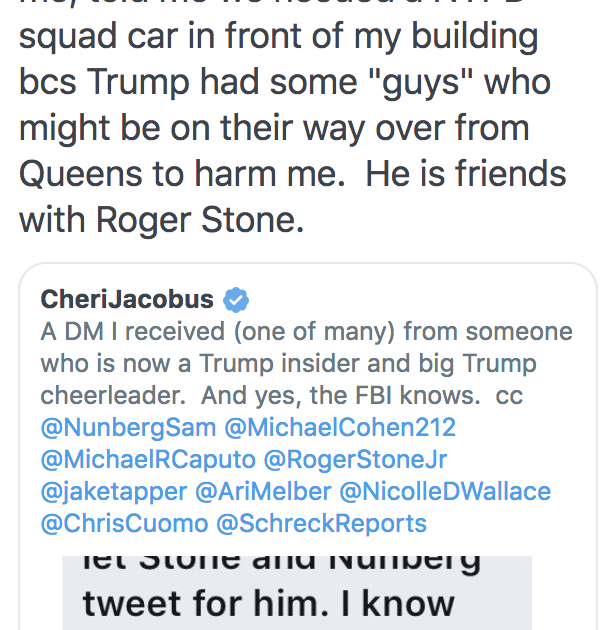The width and height of the screenshot is (614, 630).
Task: Open the @NunbergSam mention
Action: click(129, 427)
